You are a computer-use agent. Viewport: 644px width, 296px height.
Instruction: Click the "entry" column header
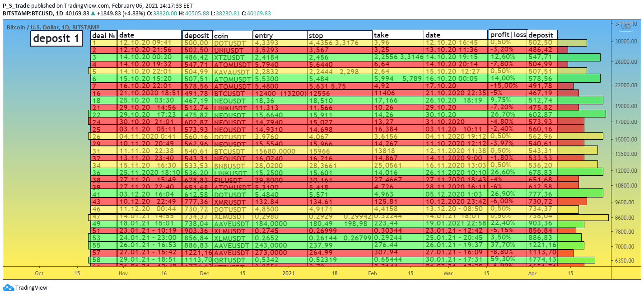[x=280, y=35]
